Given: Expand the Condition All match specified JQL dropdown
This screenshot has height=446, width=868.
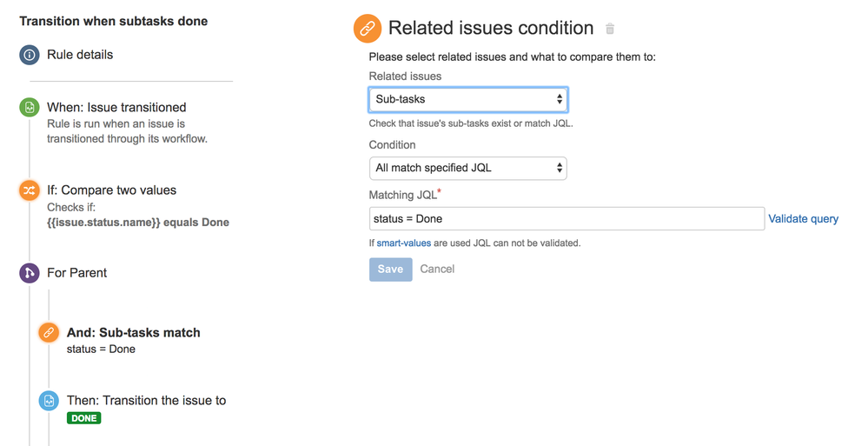Looking at the screenshot, I should tap(468, 168).
